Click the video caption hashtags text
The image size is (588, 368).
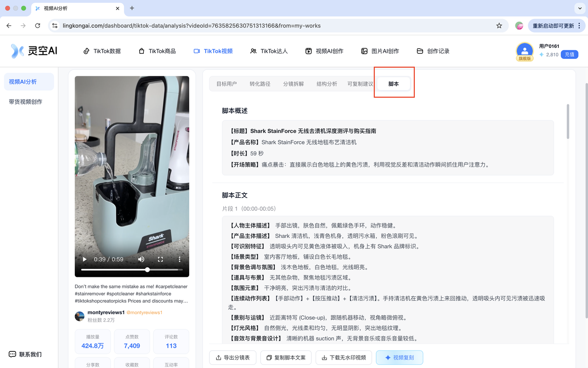pyautogui.click(x=131, y=293)
